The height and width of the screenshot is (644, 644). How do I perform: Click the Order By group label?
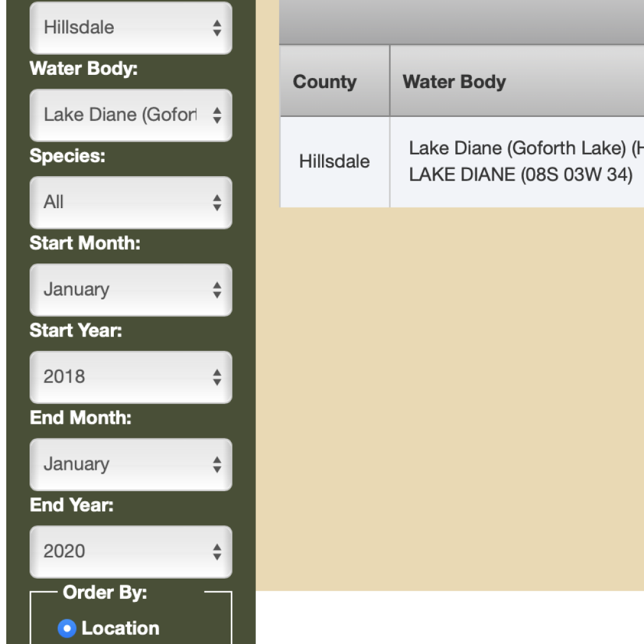click(x=104, y=592)
